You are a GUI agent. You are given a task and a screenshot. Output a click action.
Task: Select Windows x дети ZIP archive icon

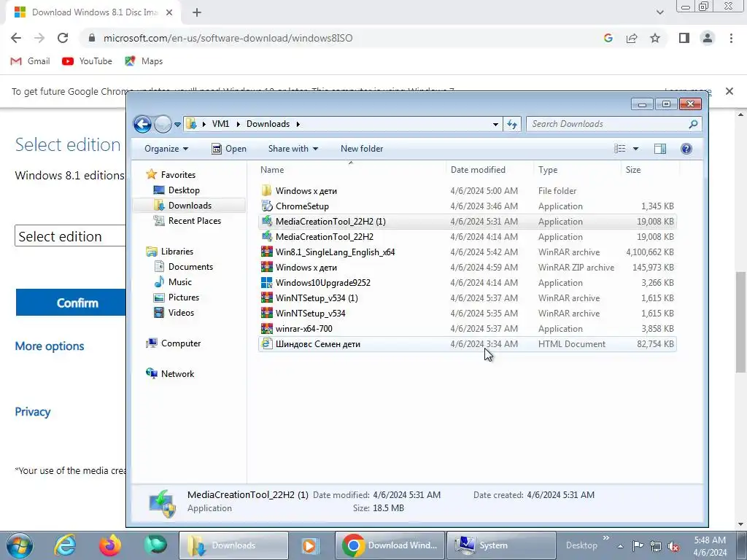point(267,267)
